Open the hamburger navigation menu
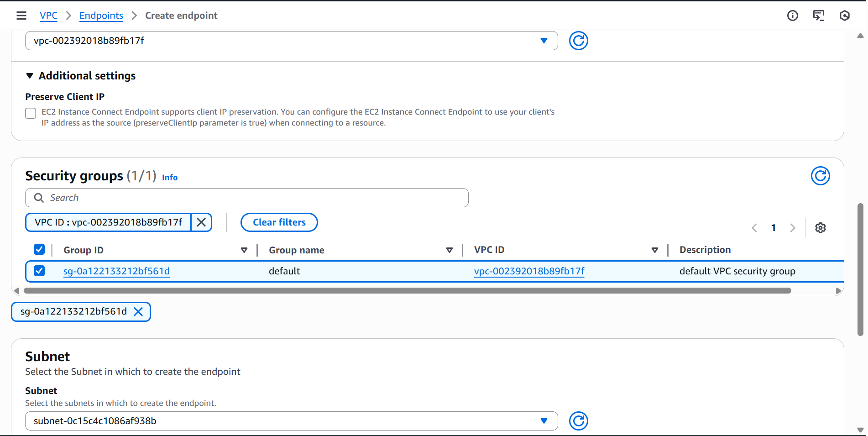 point(21,16)
